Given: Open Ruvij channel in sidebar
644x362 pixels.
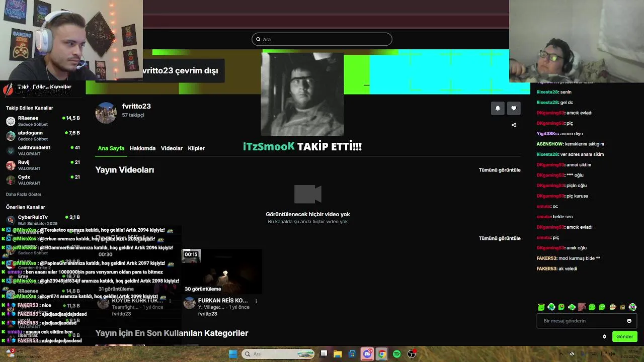Looking at the screenshot, I should (x=43, y=165).
